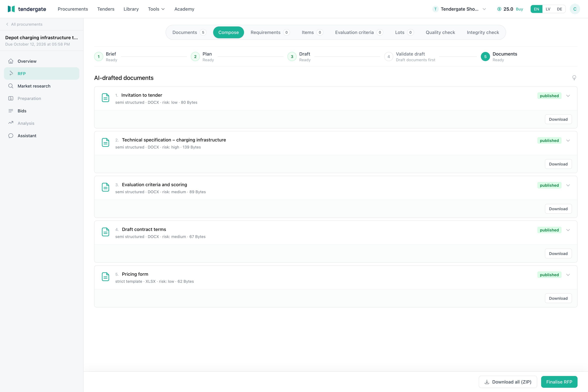Click the back arrow beside All procurements
This screenshot has height=392, width=588.
click(7, 24)
